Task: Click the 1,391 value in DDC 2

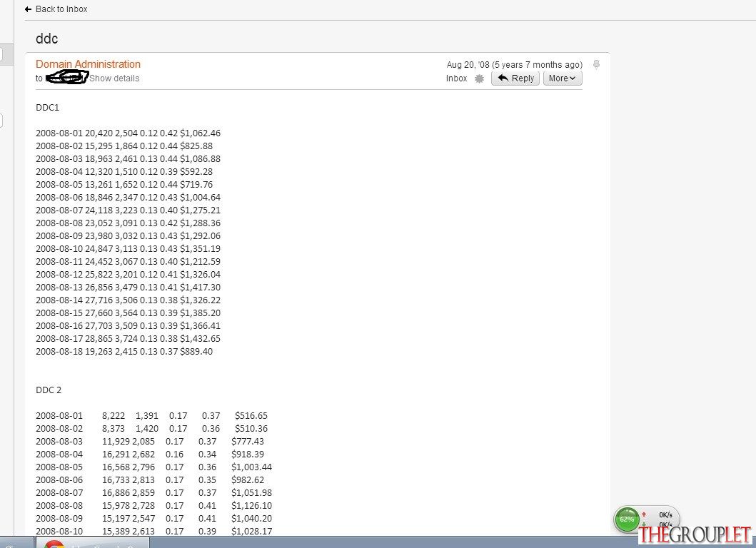Action: (147, 416)
